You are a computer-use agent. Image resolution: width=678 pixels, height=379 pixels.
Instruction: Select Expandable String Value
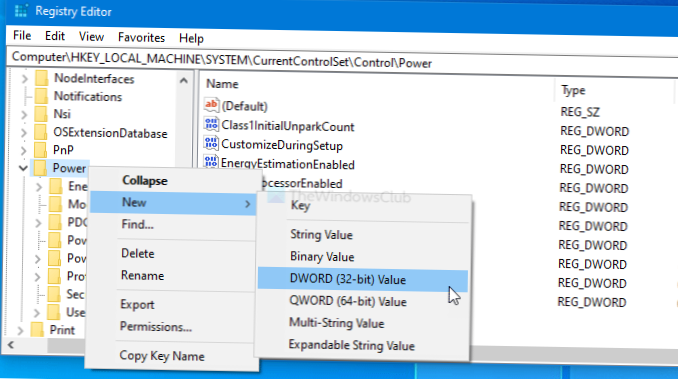click(x=352, y=345)
